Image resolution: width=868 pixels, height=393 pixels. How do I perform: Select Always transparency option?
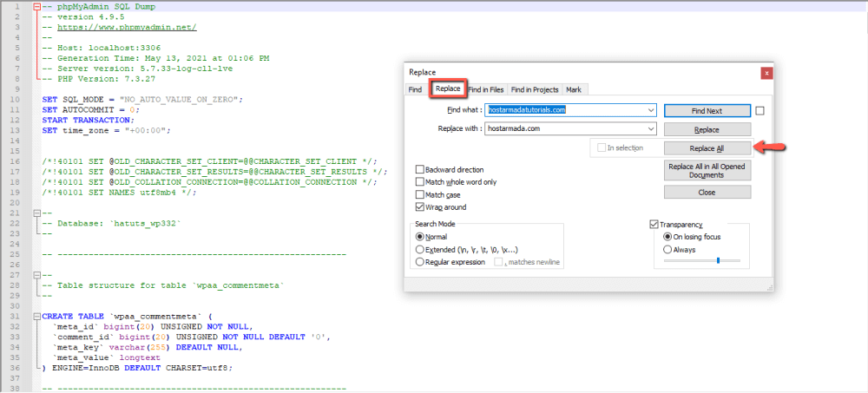680,250
